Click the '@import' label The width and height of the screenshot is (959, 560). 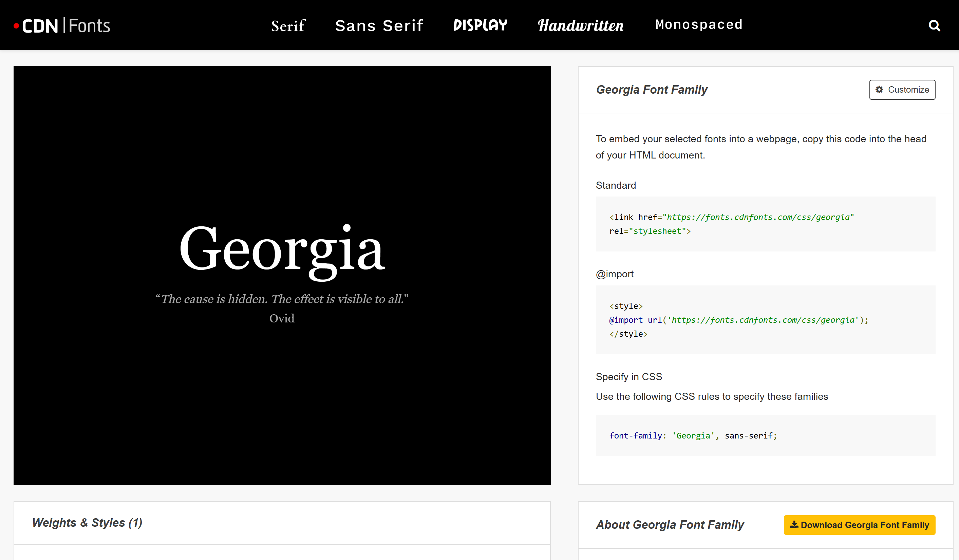(x=615, y=274)
